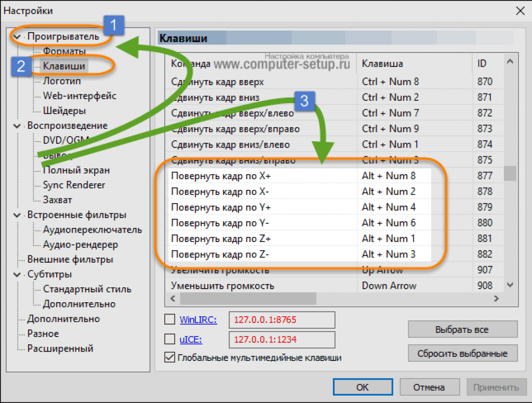This screenshot has height=403, width=532.
Task: Select row Повернуть кадр по X+
Action: pyautogui.click(x=334, y=176)
